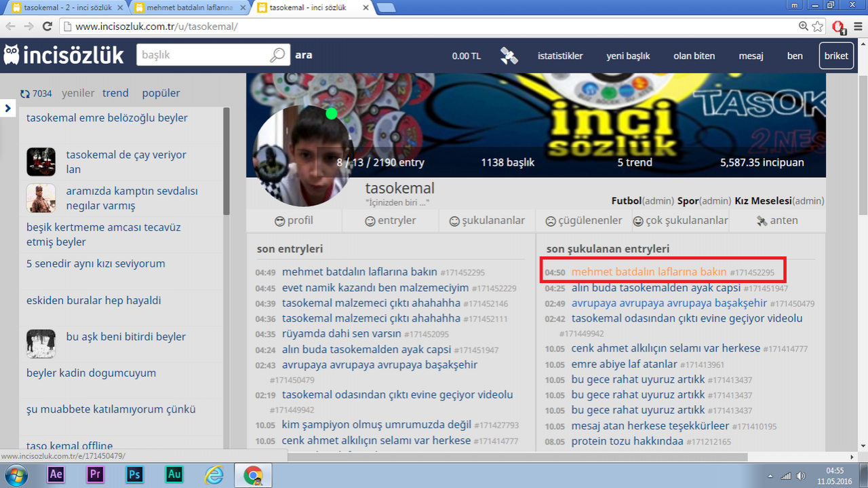The image size is (868, 488).
Task: Open the Windows Start menu
Action: [15, 475]
